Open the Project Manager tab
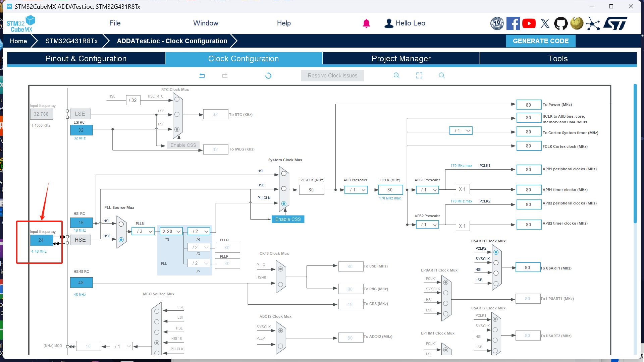644x362 pixels. (401, 59)
